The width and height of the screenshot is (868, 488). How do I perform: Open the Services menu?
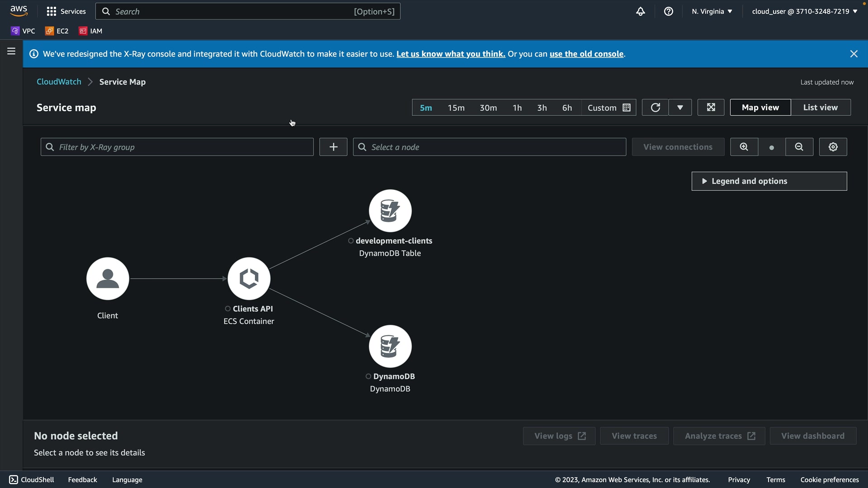[x=66, y=11]
